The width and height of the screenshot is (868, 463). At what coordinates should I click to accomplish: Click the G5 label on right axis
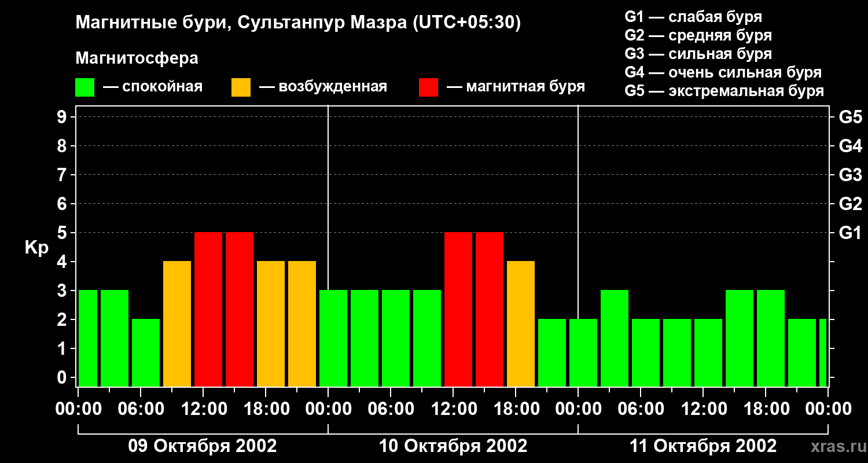pos(851,117)
